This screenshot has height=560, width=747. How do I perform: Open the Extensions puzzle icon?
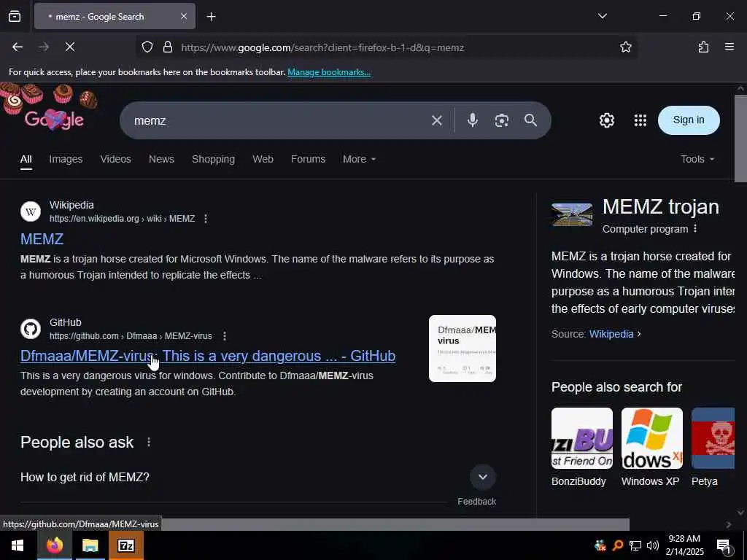pos(703,47)
